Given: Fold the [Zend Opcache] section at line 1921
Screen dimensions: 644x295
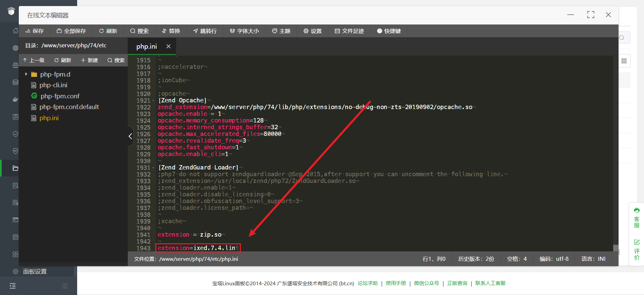Looking at the screenshot, I should tap(153, 101).
